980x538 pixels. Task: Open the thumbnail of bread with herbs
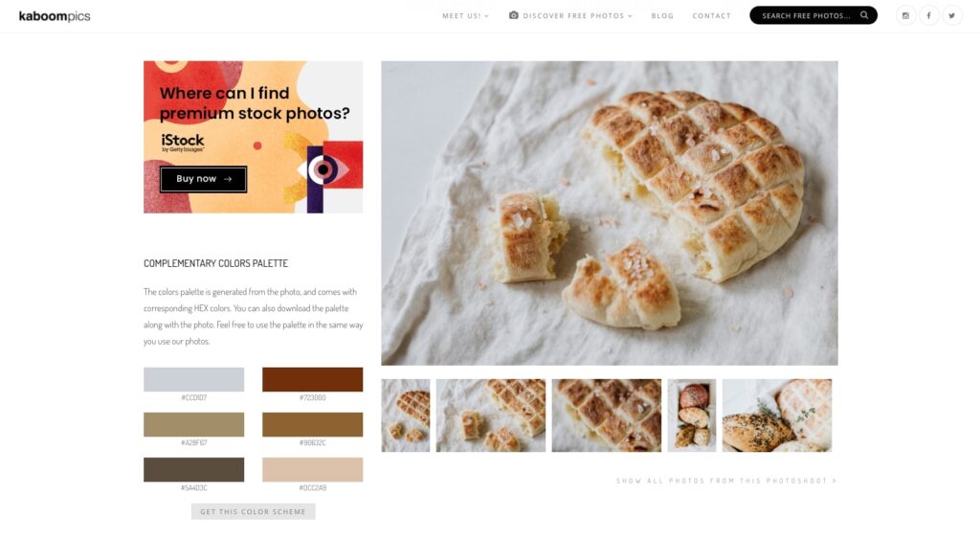pos(777,415)
